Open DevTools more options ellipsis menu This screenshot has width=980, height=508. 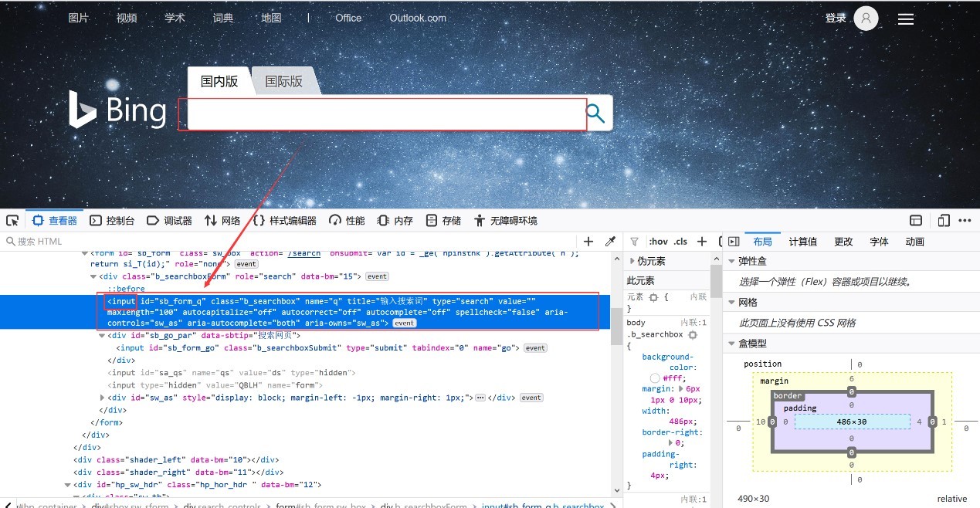point(965,220)
